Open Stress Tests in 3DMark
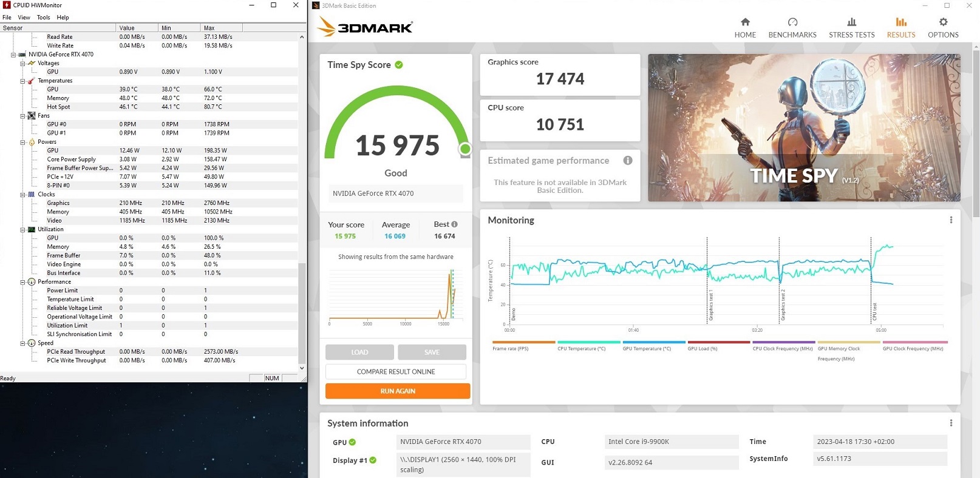The image size is (980, 478). point(852,28)
